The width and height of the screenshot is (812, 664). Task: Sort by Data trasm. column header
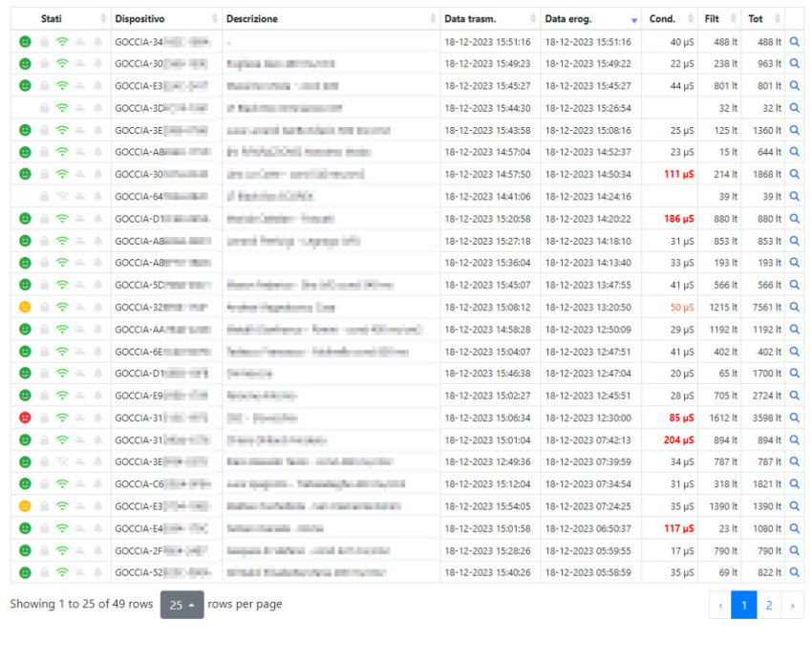[489, 19]
